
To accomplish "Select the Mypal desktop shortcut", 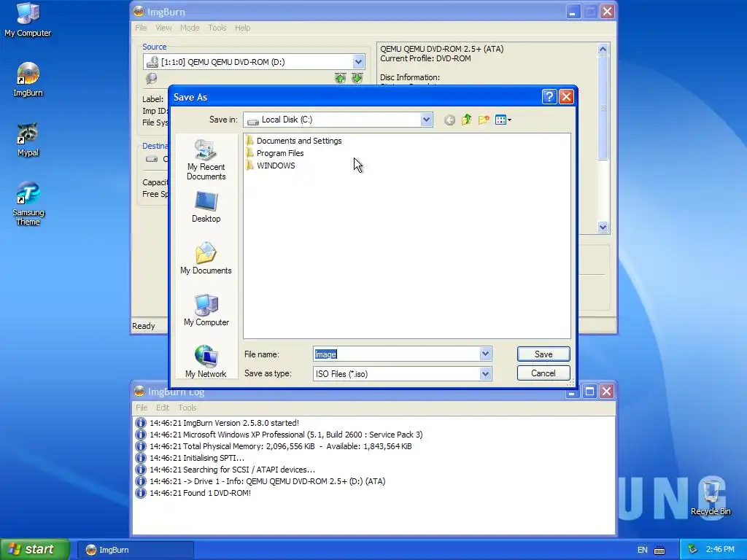I will click(x=28, y=140).
